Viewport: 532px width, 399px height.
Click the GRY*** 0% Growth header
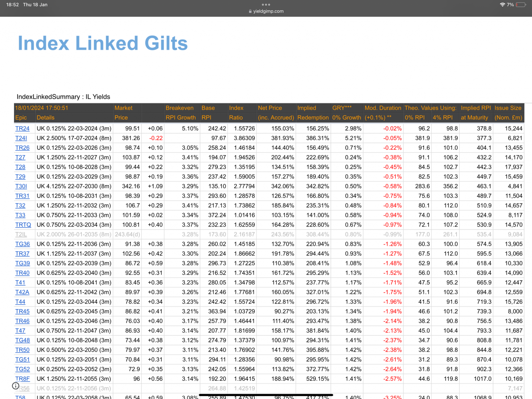(346, 113)
